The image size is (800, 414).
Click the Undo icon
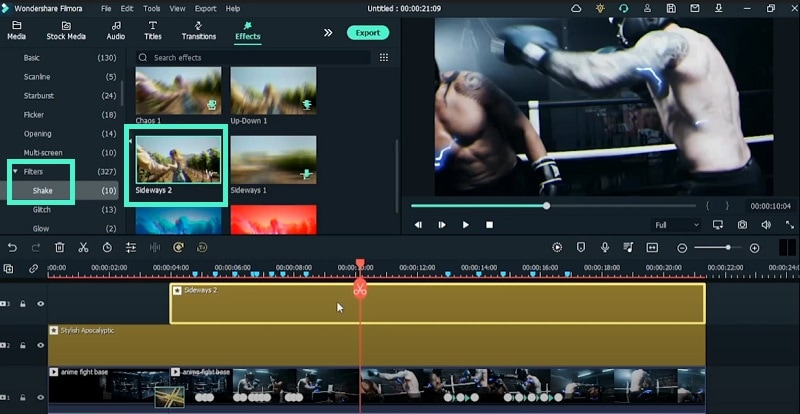(x=12, y=248)
